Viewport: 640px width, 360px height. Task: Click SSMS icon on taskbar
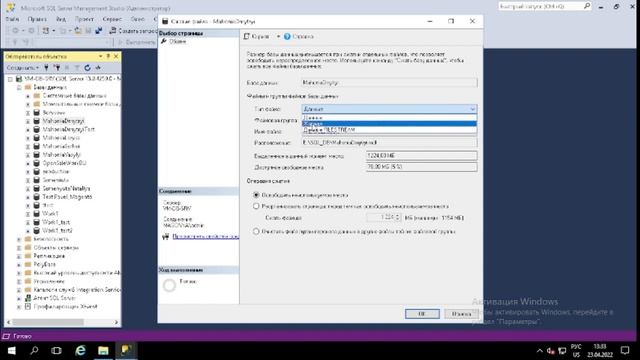(126, 351)
